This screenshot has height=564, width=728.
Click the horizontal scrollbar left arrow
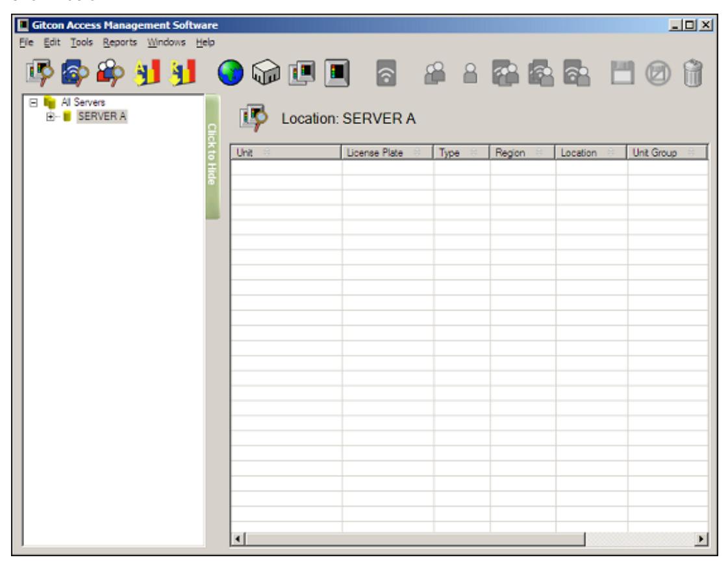238,539
